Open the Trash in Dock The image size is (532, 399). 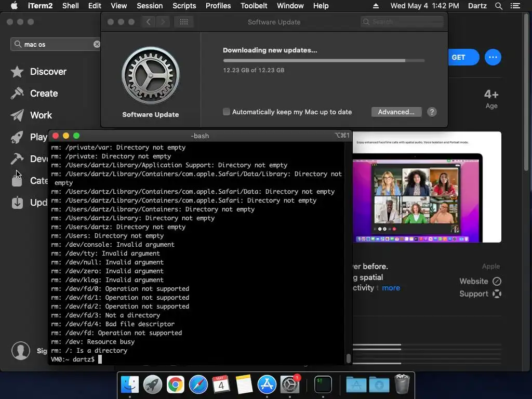pyautogui.click(x=402, y=384)
